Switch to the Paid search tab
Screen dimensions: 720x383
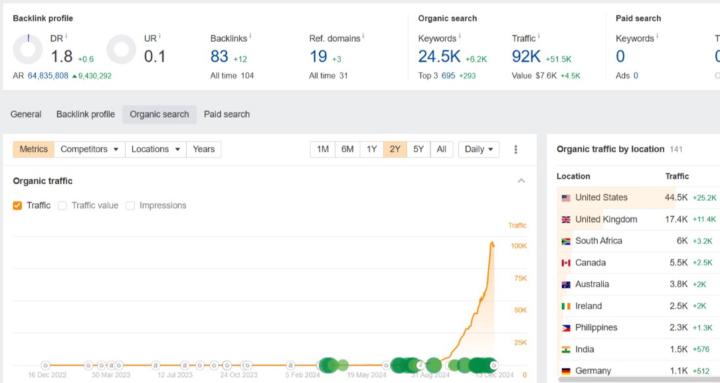pos(227,114)
